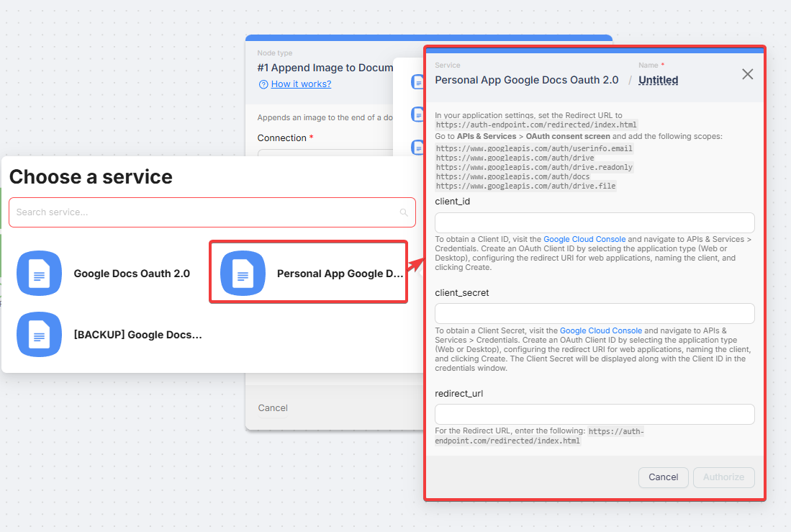Click the redirect URL at top of instructions

[536, 125]
